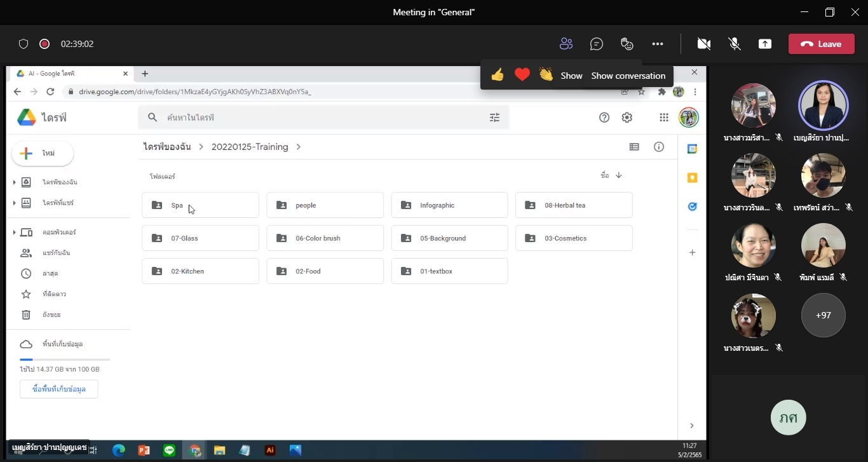
Task: Open PowerPoint from the taskbar
Action: [144, 450]
